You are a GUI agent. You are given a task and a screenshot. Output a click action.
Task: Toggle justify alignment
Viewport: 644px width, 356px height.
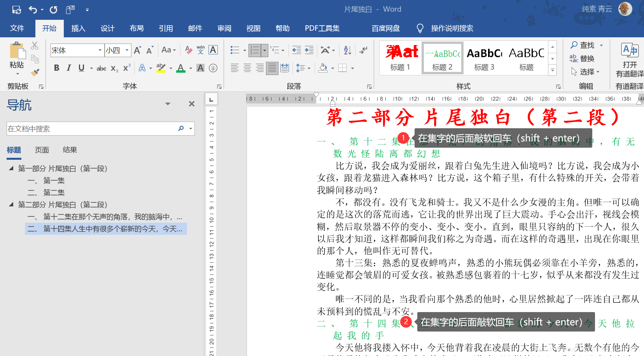(272, 68)
